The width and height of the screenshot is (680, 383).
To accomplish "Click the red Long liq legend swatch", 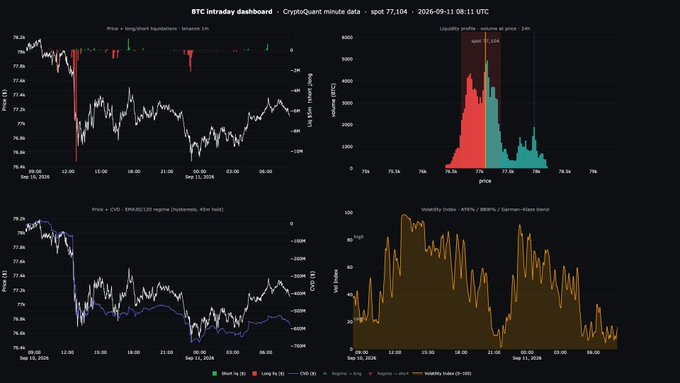I will pyautogui.click(x=254, y=373).
